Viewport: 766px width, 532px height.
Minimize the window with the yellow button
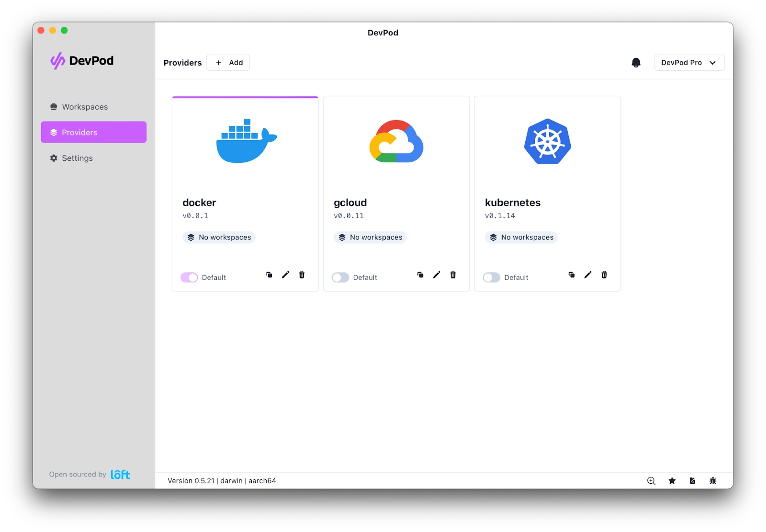point(53,30)
